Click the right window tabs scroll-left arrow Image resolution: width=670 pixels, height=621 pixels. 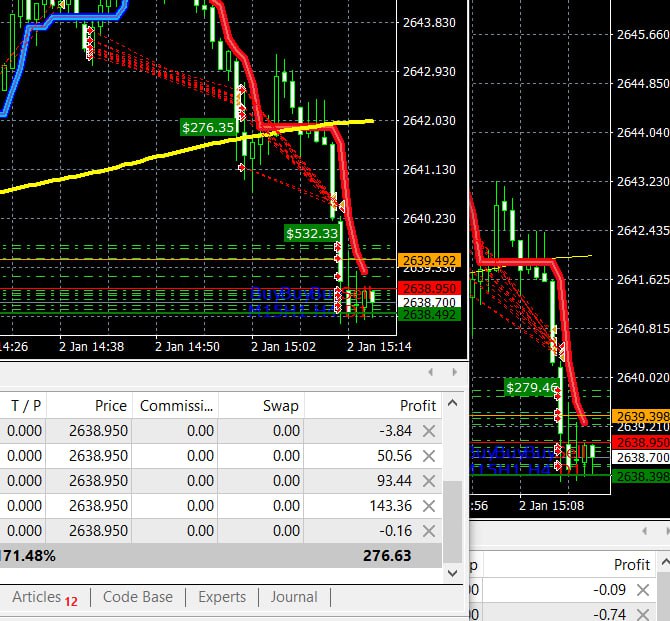point(644,531)
